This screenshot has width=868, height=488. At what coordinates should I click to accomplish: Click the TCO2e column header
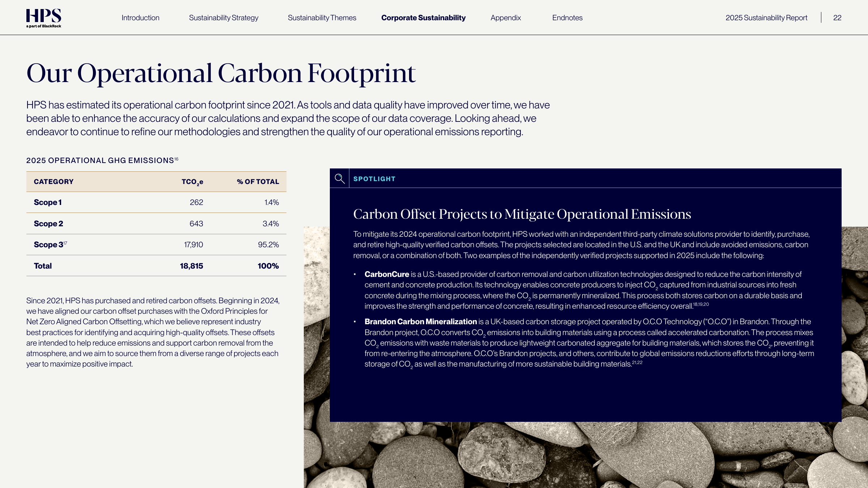[192, 182]
